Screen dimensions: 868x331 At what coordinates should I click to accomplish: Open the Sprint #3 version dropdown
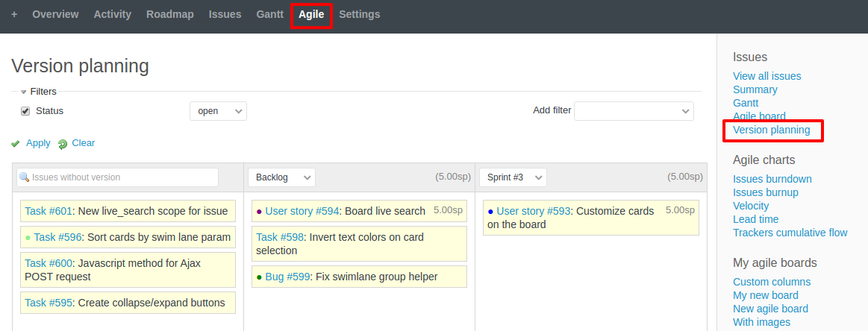[513, 177]
